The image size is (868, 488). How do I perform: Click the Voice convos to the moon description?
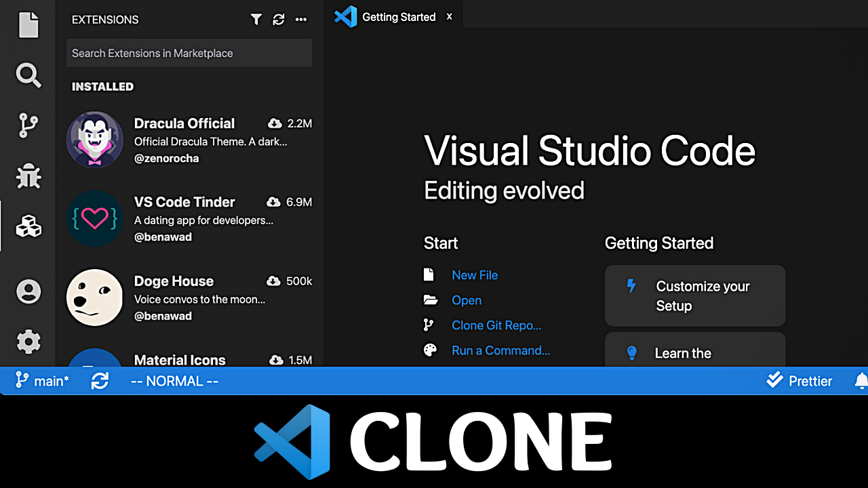(199, 299)
